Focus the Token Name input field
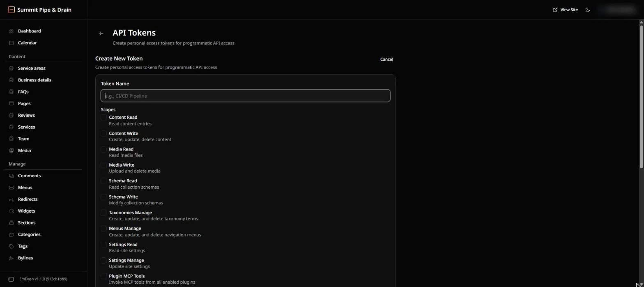This screenshot has width=644, height=287. (245, 96)
